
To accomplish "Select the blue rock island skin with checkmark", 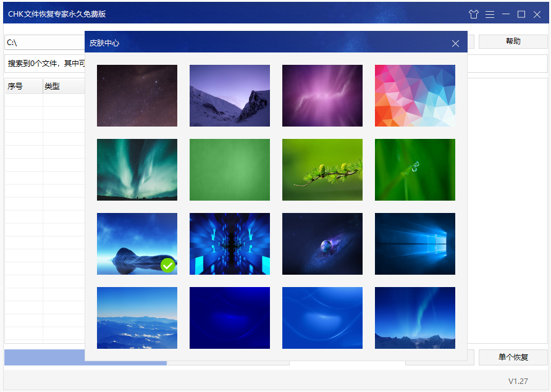I will coord(137,244).
